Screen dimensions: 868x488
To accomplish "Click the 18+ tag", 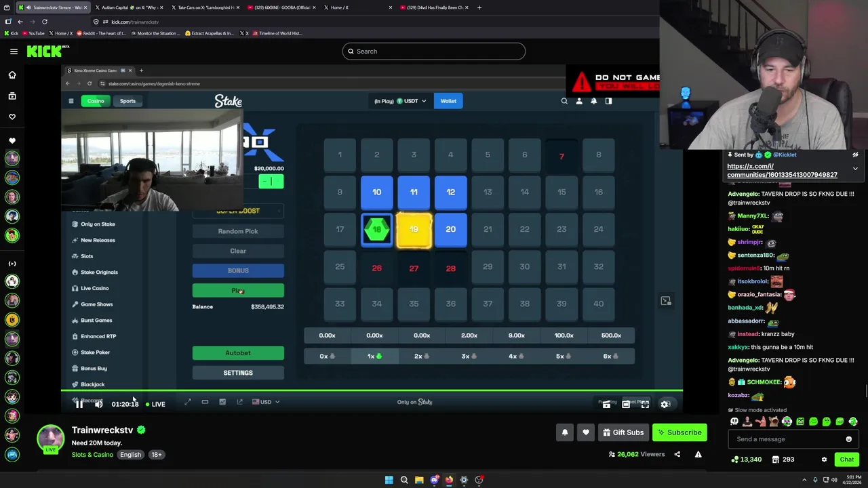I will point(156,455).
